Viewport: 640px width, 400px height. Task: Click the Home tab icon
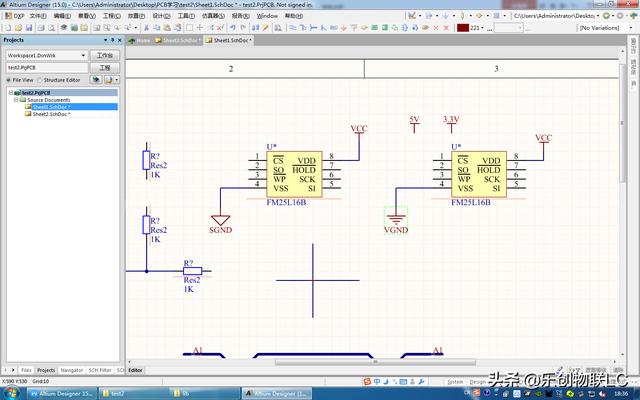132,40
